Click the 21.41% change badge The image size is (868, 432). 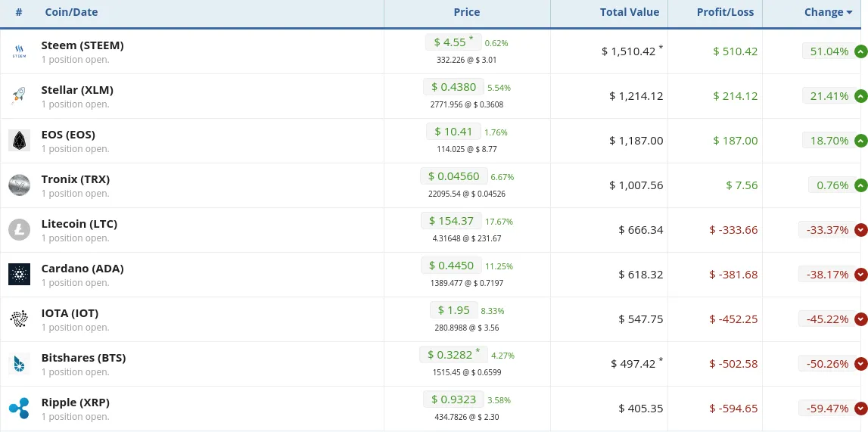829,96
